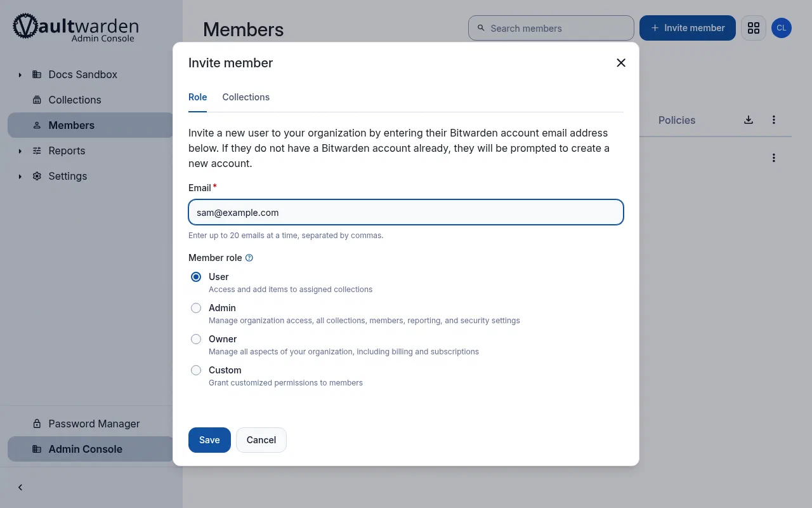The image size is (812, 508).
Task: Select the User role radio button
Action: (x=196, y=277)
